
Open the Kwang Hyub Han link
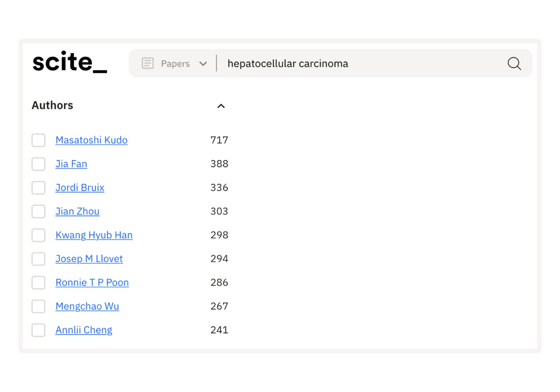point(94,235)
